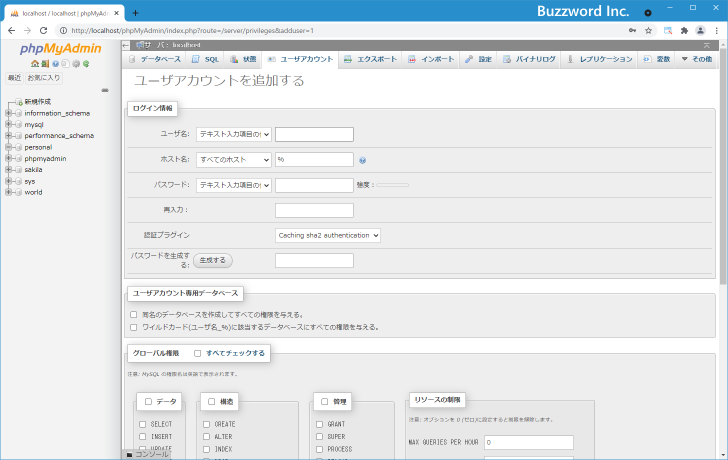Open the ユーザ名 type dropdown
This screenshot has width=728, height=460.
234,134
